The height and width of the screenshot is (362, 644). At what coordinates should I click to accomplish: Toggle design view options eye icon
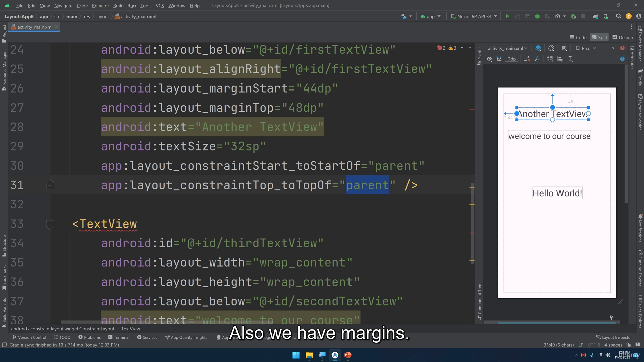point(490,59)
